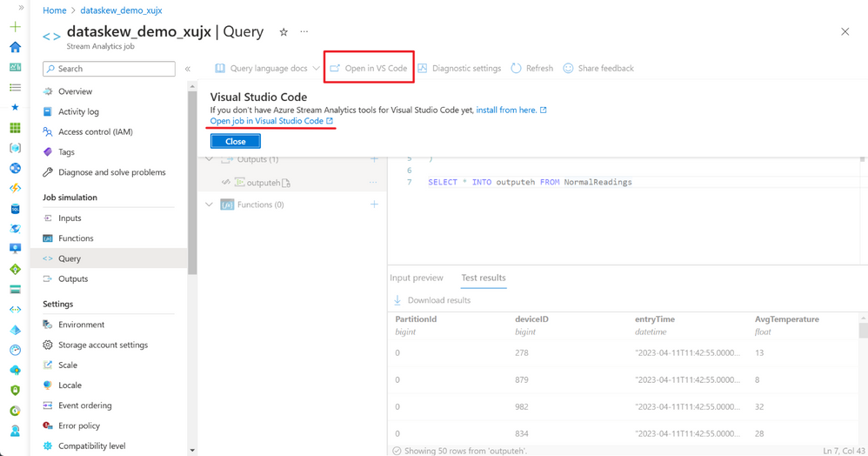Open Diagnostic settings from toolbar
Image resolution: width=868 pixels, height=456 pixels.
pos(459,68)
